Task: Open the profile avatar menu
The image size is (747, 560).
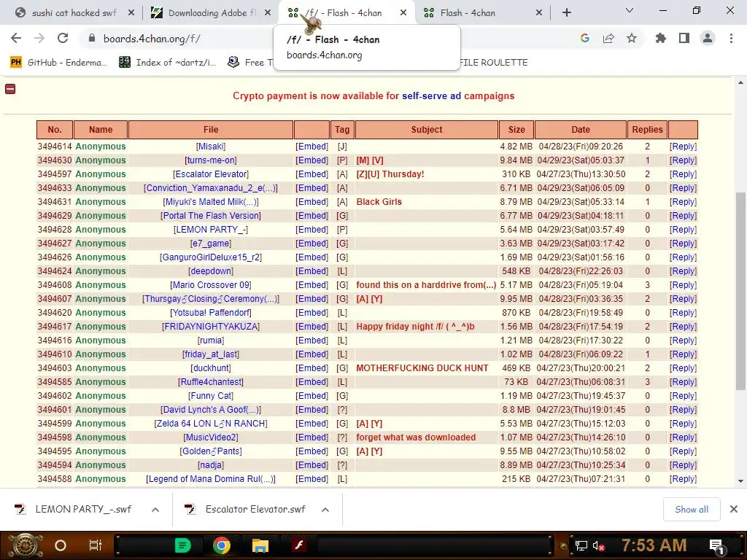Action: (x=708, y=38)
